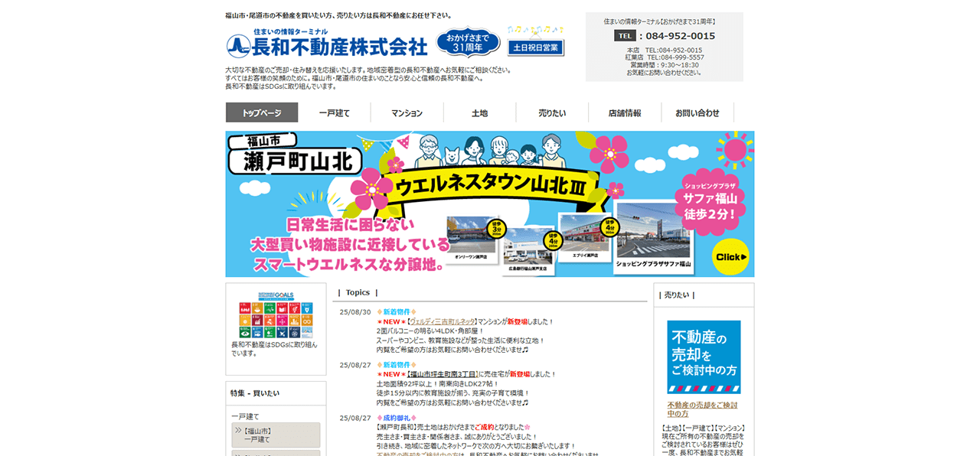Open the トップページ tab

[262, 112]
